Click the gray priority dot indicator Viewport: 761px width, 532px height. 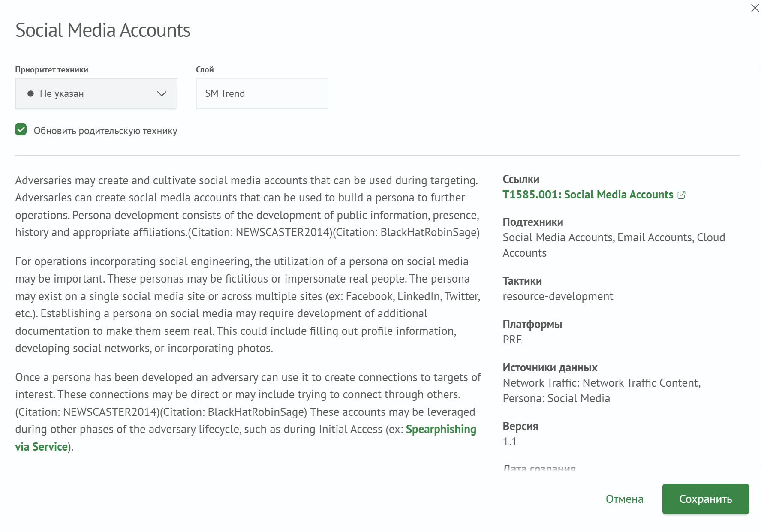click(x=30, y=93)
